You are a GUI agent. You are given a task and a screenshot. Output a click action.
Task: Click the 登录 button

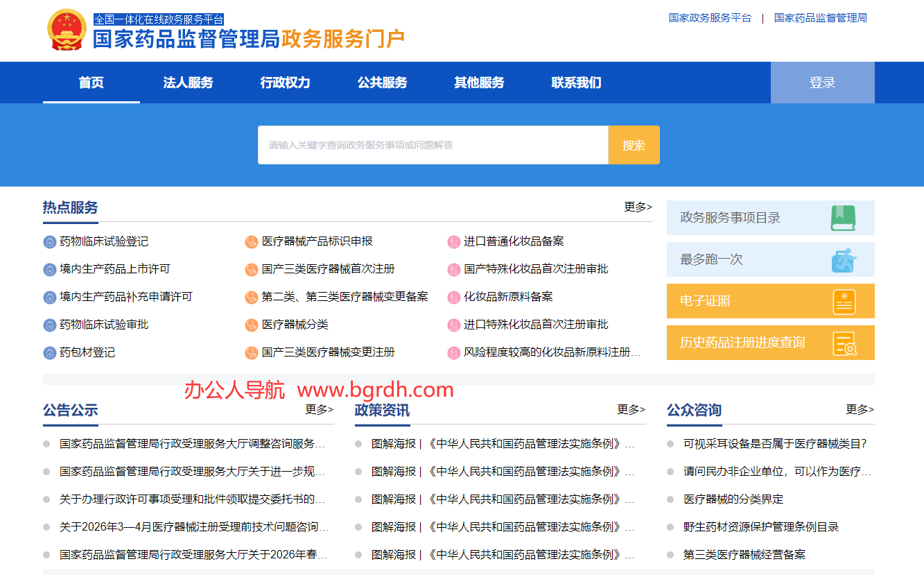click(x=823, y=83)
